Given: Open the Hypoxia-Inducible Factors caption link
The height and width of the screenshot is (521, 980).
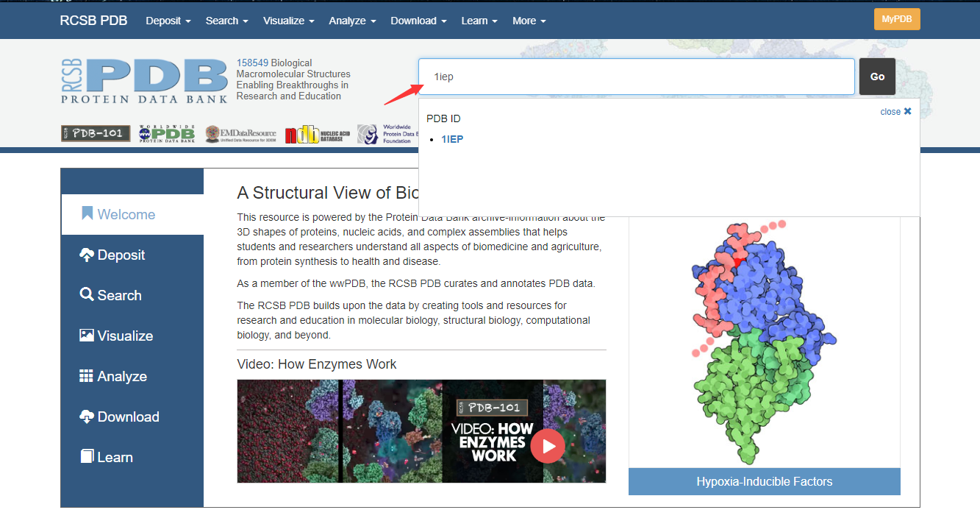Looking at the screenshot, I should pos(765,482).
